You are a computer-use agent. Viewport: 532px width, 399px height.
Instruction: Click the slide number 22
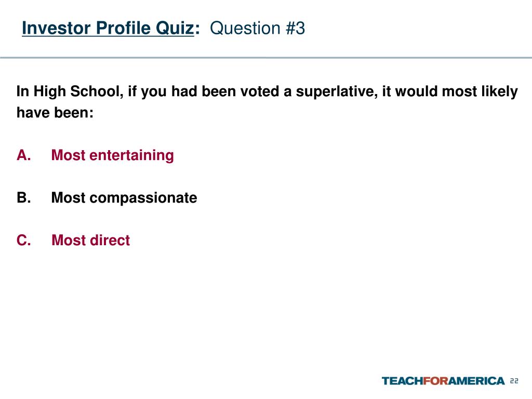click(x=514, y=381)
